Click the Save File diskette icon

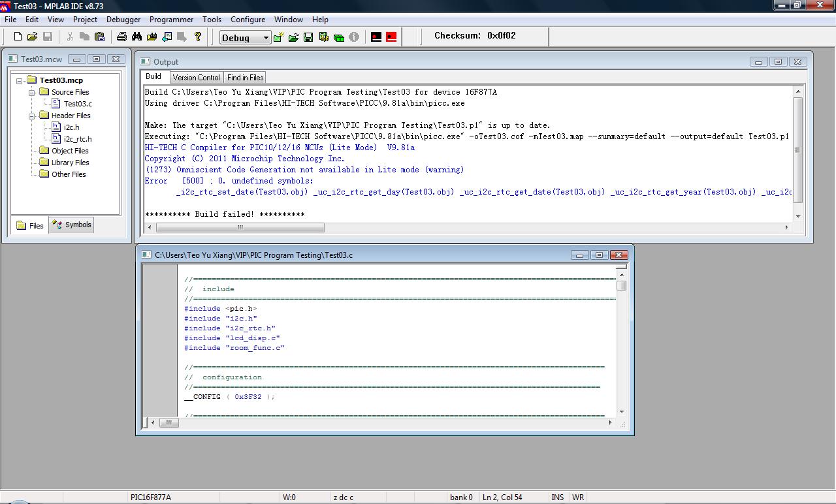click(x=48, y=37)
